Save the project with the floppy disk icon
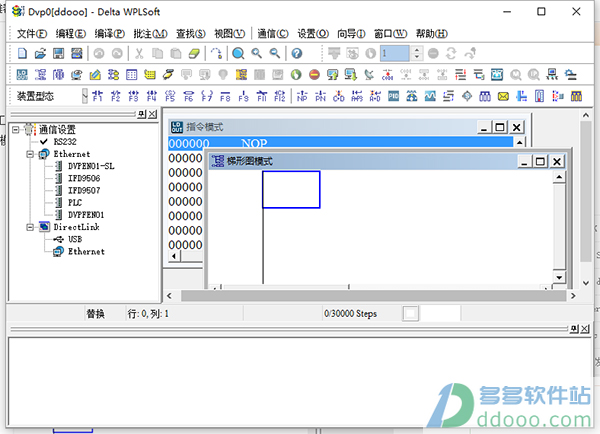 click(x=58, y=53)
